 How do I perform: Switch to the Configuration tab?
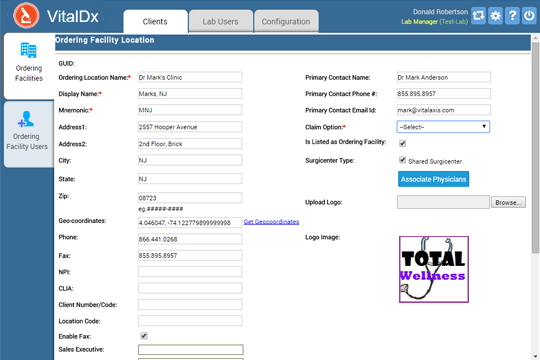click(286, 21)
